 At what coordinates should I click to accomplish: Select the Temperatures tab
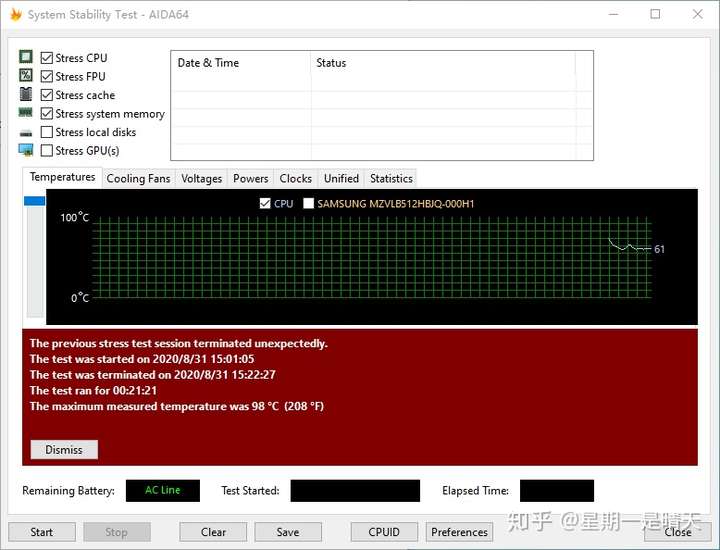point(62,177)
